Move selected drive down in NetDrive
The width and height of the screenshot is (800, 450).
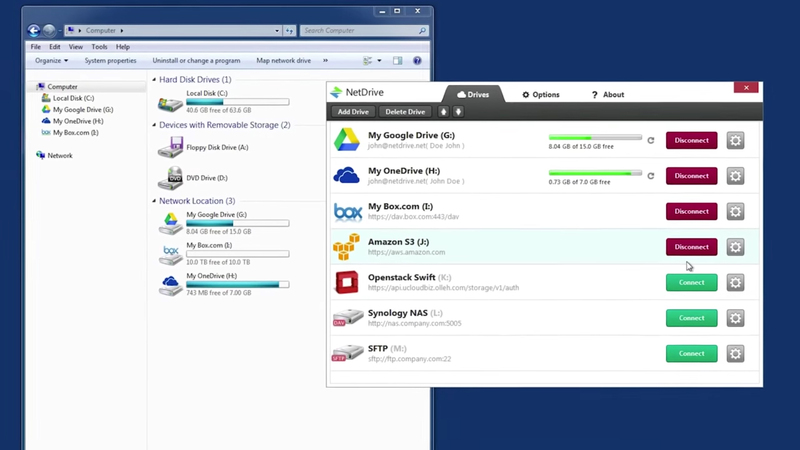click(x=458, y=112)
